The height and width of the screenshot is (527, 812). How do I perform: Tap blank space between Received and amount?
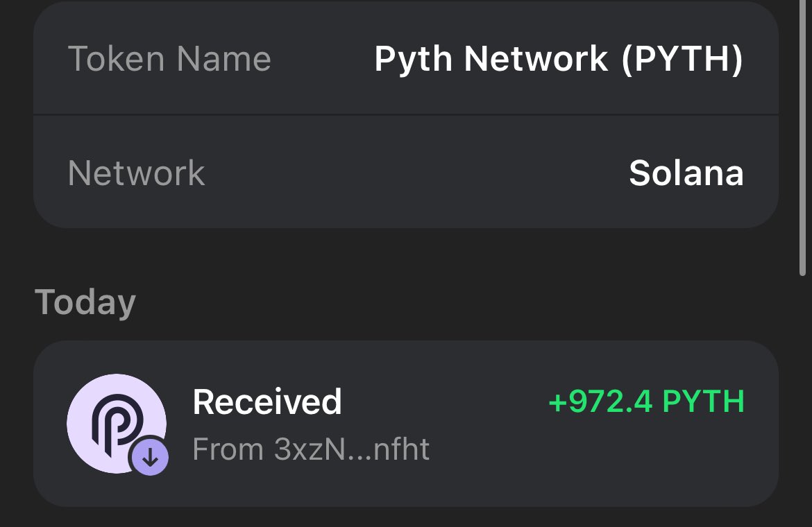pyautogui.click(x=444, y=402)
